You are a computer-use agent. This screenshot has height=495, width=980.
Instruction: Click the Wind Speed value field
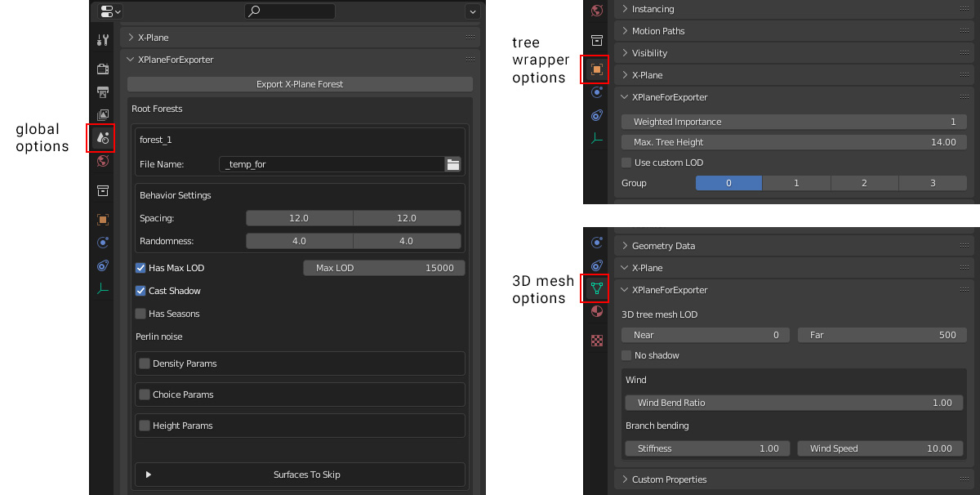880,448
